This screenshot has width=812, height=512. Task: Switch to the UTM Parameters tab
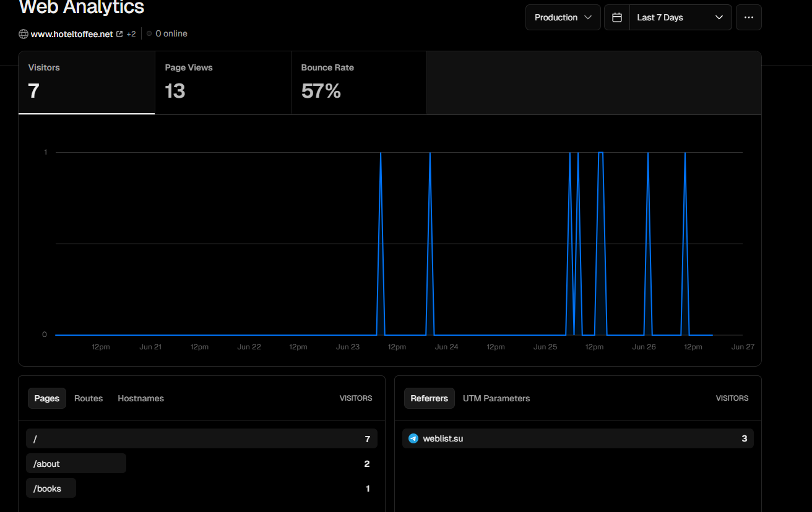[x=496, y=398]
